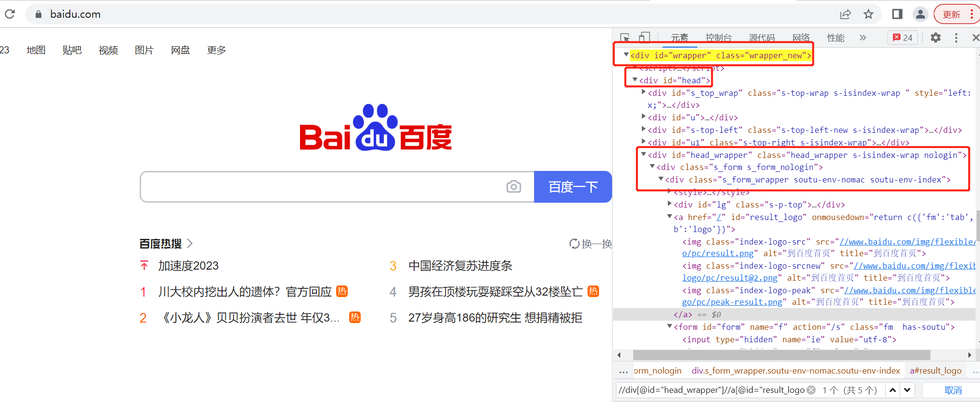This screenshot has width=980, height=402.
Task: Select the input name="ie" hidden element row
Action: click(x=789, y=339)
